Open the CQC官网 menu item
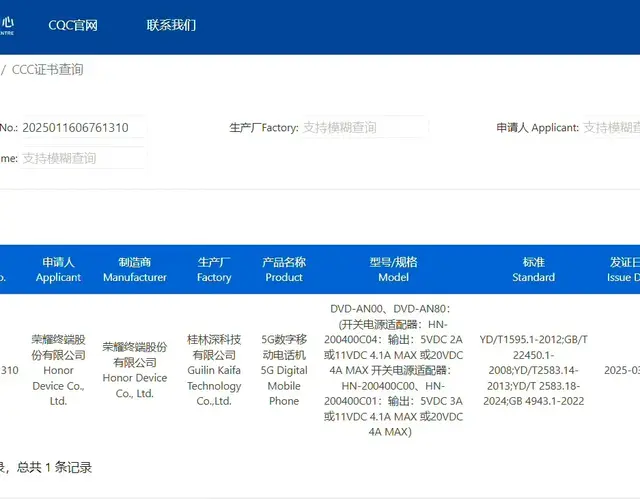 coord(73,25)
